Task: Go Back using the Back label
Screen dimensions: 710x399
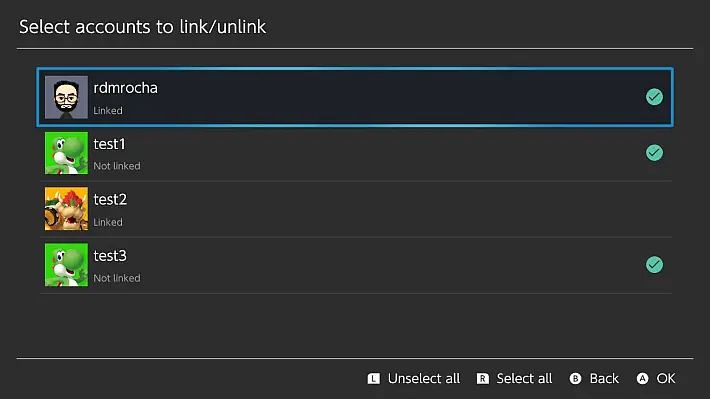Action: click(x=604, y=379)
